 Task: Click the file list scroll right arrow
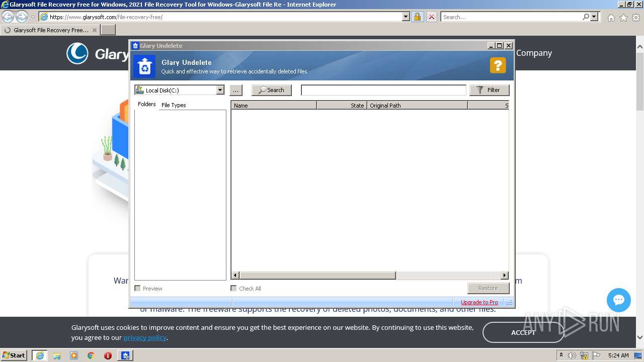(x=505, y=275)
